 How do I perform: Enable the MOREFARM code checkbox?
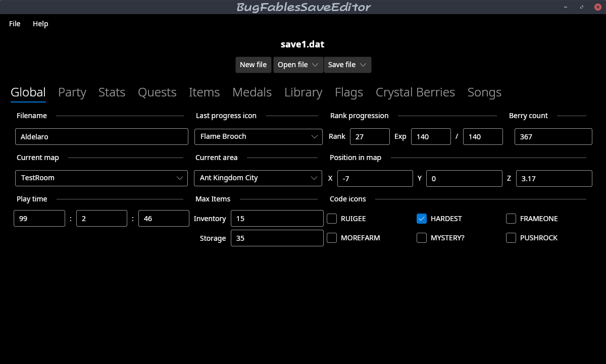pyautogui.click(x=332, y=238)
